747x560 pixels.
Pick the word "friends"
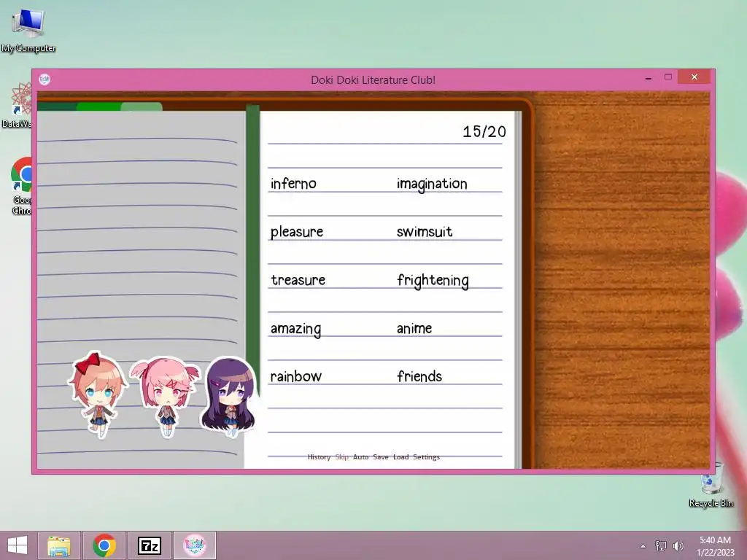coord(419,376)
